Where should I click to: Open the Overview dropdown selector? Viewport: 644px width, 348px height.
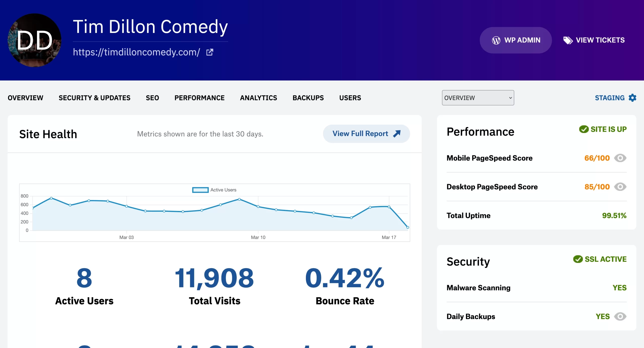pyautogui.click(x=478, y=98)
